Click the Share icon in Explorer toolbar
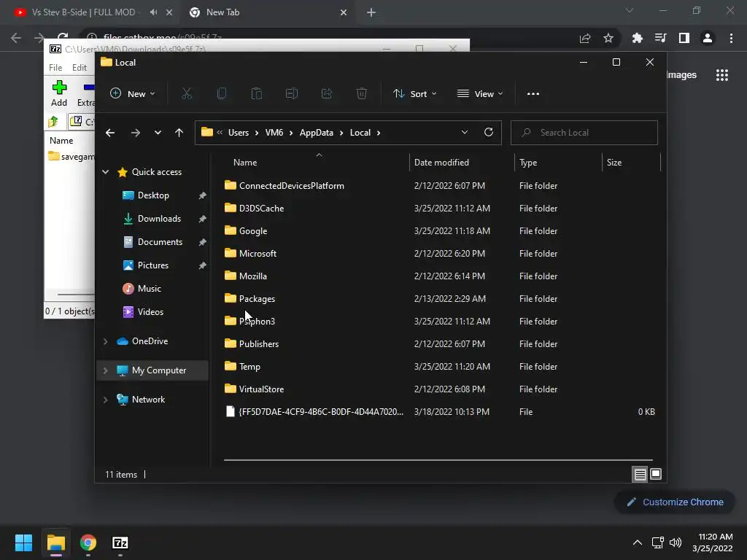 point(327,94)
